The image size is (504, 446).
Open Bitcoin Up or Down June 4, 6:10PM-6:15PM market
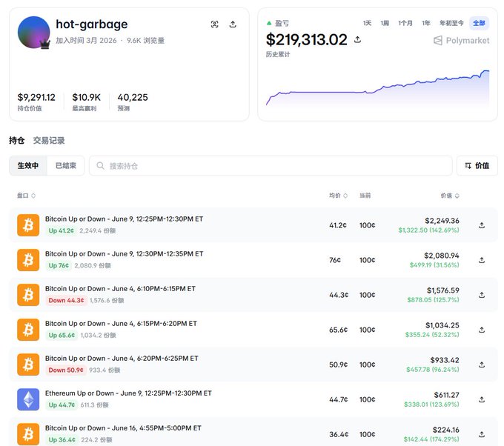coord(120,288)
